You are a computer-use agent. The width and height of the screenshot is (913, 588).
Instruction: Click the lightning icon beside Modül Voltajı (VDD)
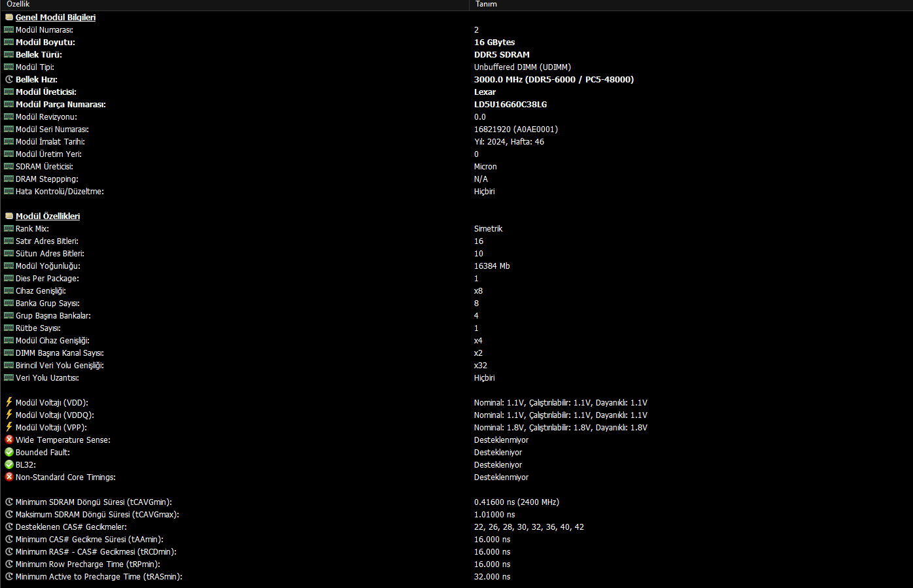click(x=9, y=402)
